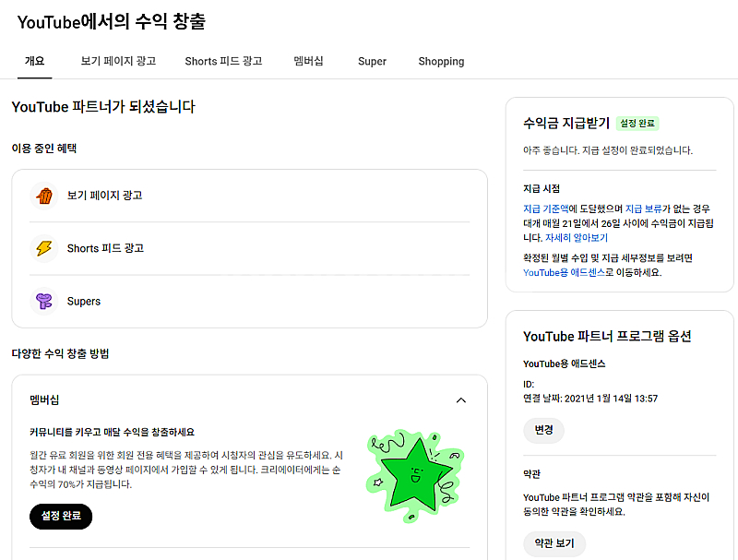
Task: Click the YouTube 파트너 프로그램 옵션 heading
Action: click(x=607, y=337)
